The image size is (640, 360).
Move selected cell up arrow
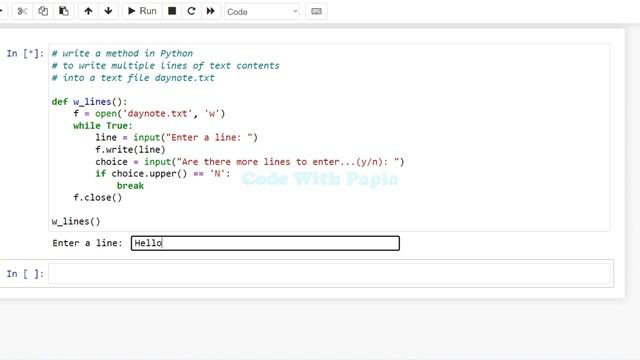[88, 11]
